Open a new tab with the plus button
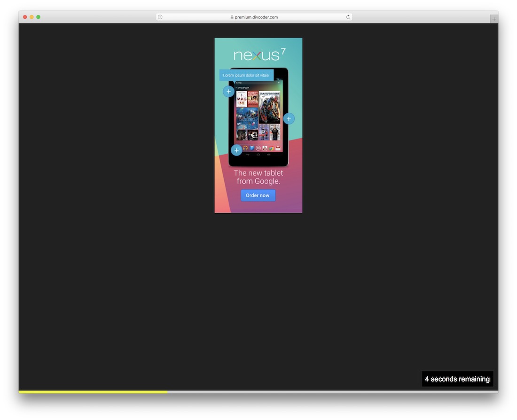This screenshot has height=420, width=517. coord(493,19)
